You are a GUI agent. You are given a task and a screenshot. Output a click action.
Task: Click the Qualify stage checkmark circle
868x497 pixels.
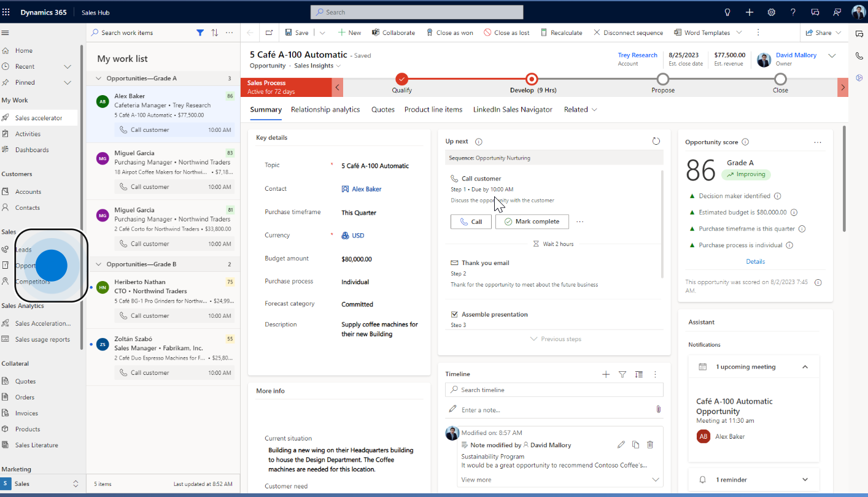[x=401, y=79]
